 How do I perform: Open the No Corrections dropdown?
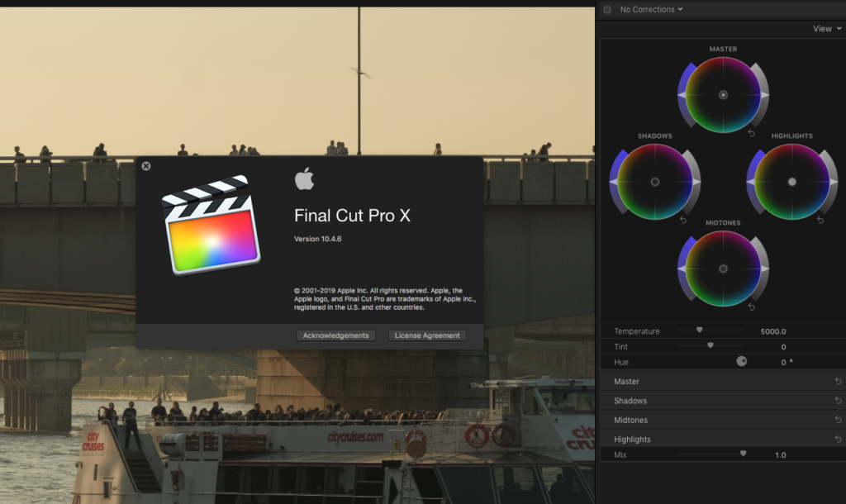(651, 9)
